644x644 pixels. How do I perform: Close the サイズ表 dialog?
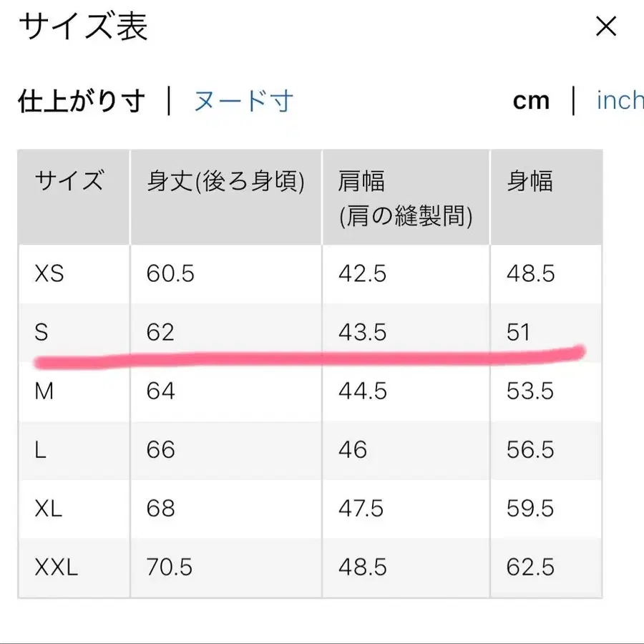click(x=606, y=26)
